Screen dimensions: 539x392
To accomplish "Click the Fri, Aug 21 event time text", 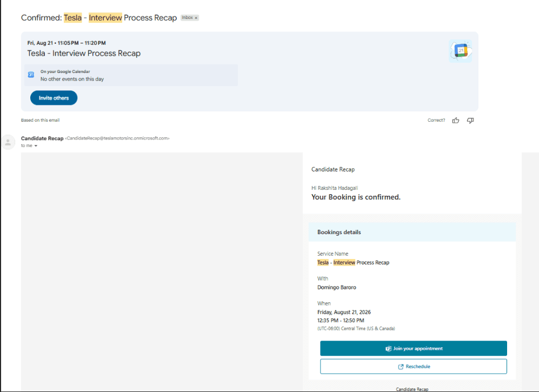I will 66,43.
